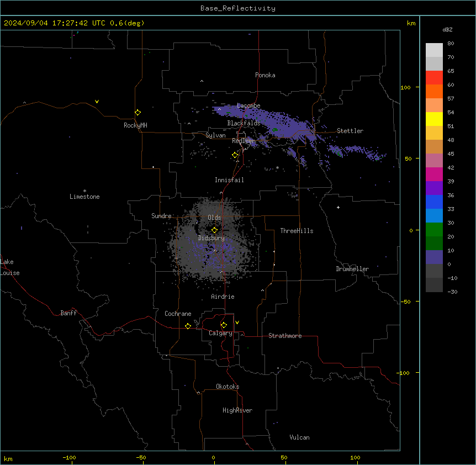Click the Sundre town label
The height and width of the screenshot is (465, 476).
(161, 216)
